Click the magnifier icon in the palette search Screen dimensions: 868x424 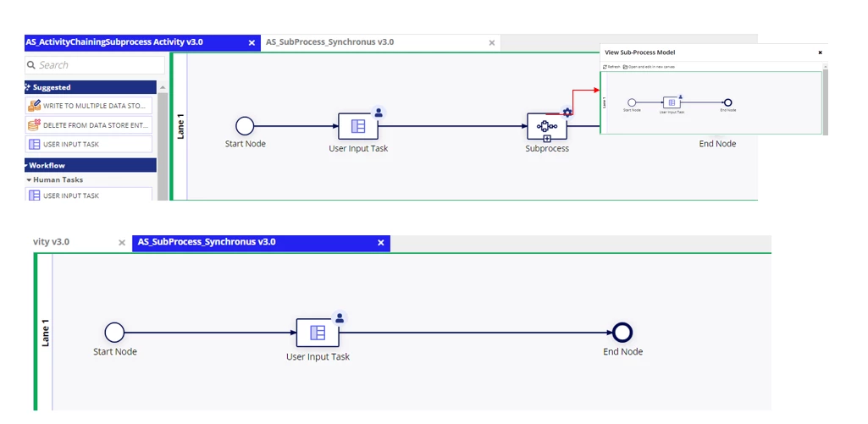31,65
